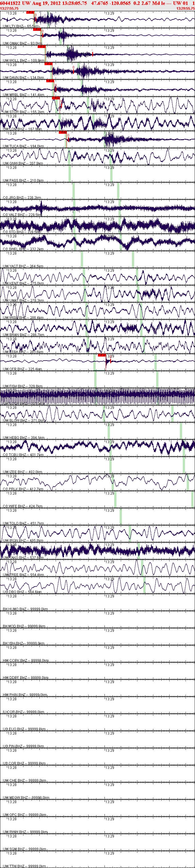Select station label UW DAVN BHZ 134.0km
This screenshot has width=195, height=868.
(23, 78)
